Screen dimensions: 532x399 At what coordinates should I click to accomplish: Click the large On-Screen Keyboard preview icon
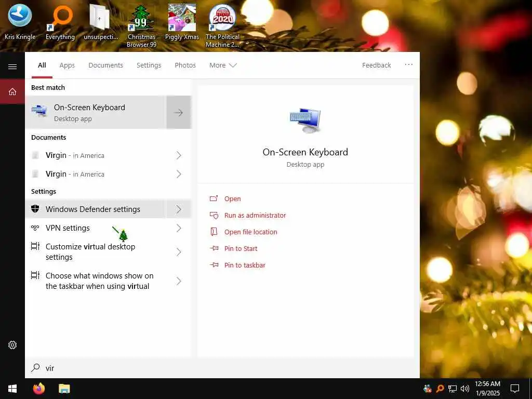[305, 121]
